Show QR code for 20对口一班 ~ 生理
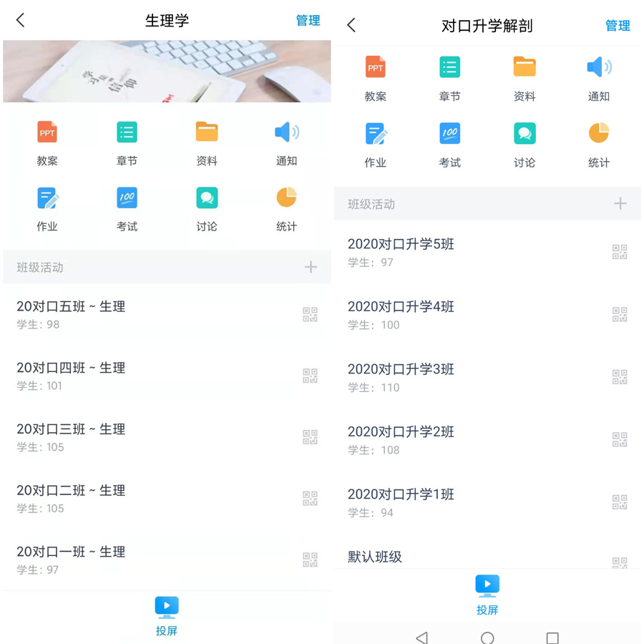 [x=310, y=560]
